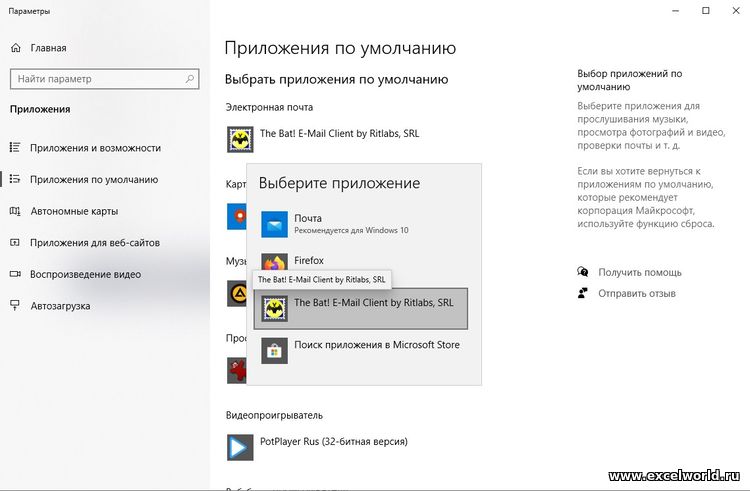Click The Bat! icon under Электронная почта
Screen dimensions: 750x491
click(240, 140)
